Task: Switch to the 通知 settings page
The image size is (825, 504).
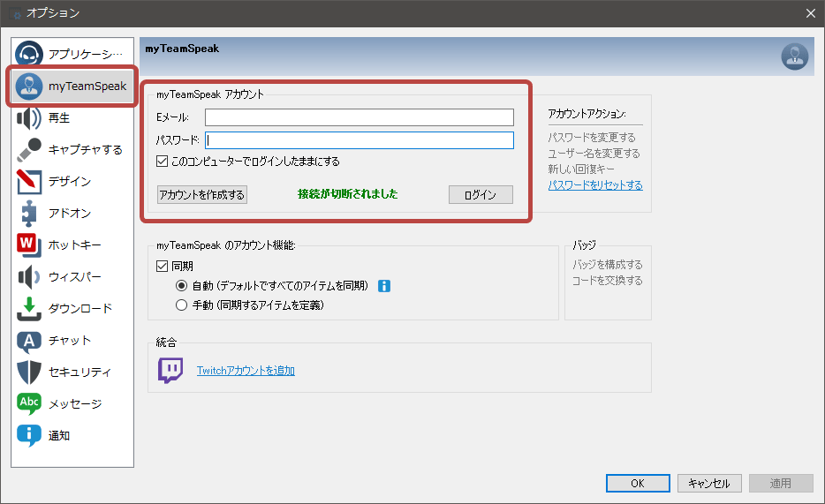Action: click(x=72, y=435)
